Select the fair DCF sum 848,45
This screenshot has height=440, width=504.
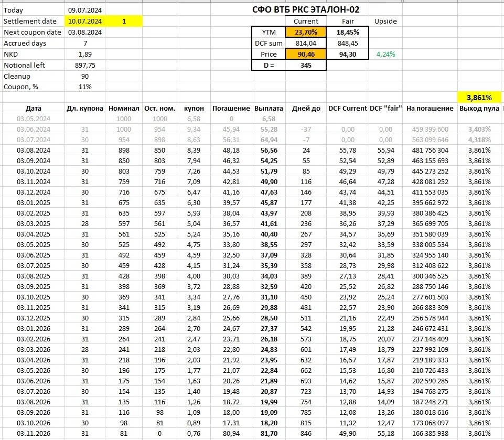348,43
